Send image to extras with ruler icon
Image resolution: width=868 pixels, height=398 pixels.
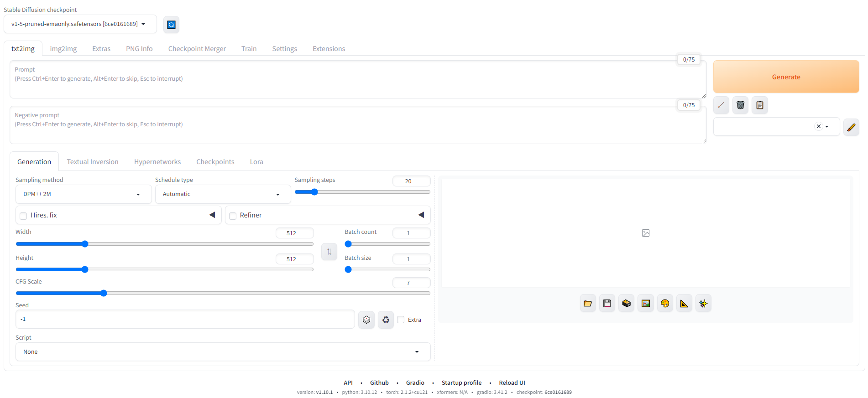pyautogui.click(x=684, y=303)
